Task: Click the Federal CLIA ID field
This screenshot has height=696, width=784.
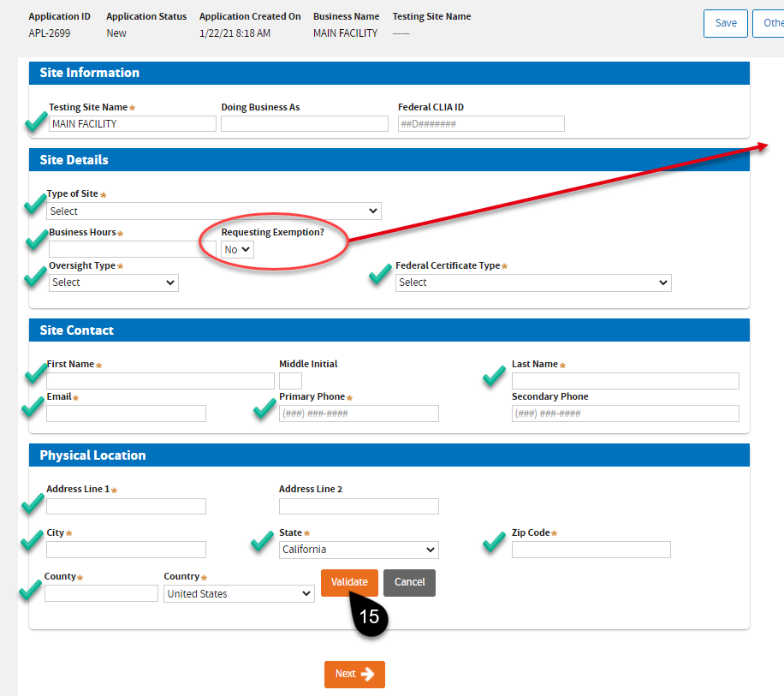Action: pyautogui.click(x=481, y=124)
